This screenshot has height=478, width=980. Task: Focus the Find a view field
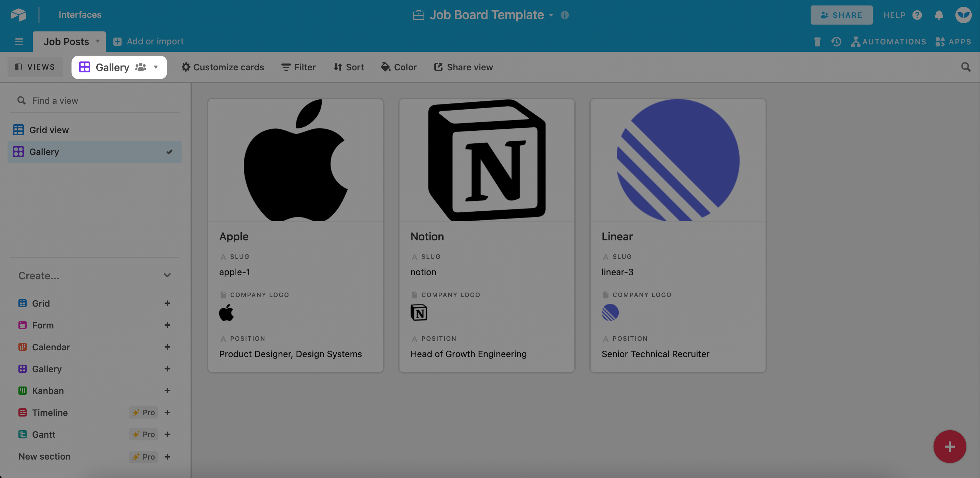click(x=95, y=100)
